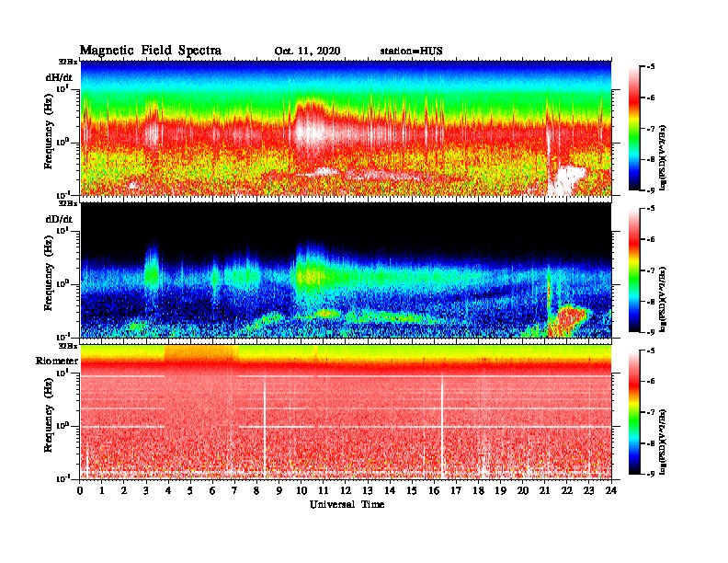Click the '32Hz' tick label of the Riometer panel
Image resolution: width=728 pixels, height=563 pixels.
[68, 346]
